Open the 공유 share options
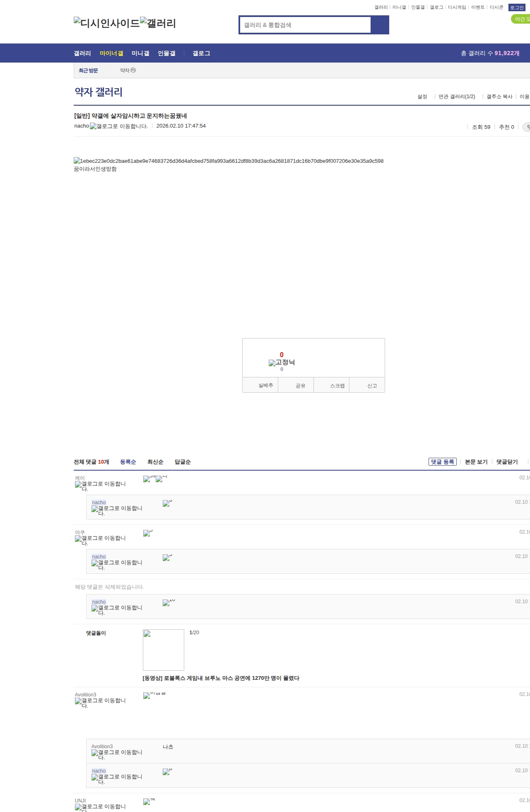 [300, 386]
